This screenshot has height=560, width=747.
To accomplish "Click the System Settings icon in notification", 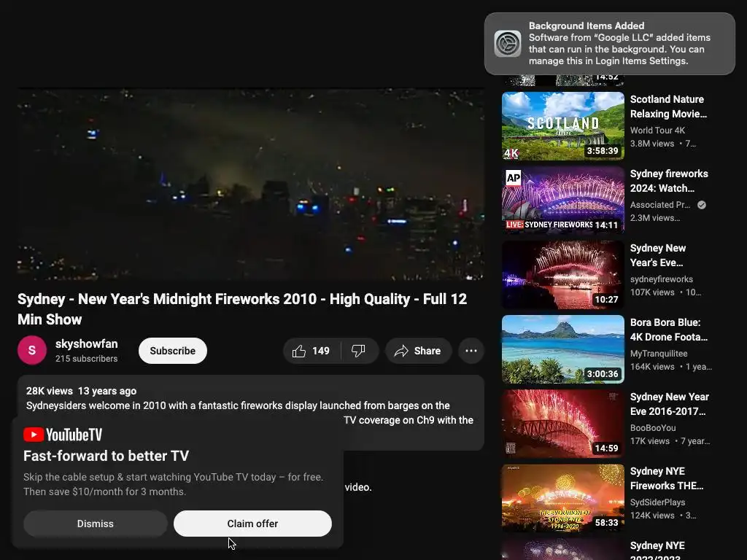I will [x=508, y=43].
